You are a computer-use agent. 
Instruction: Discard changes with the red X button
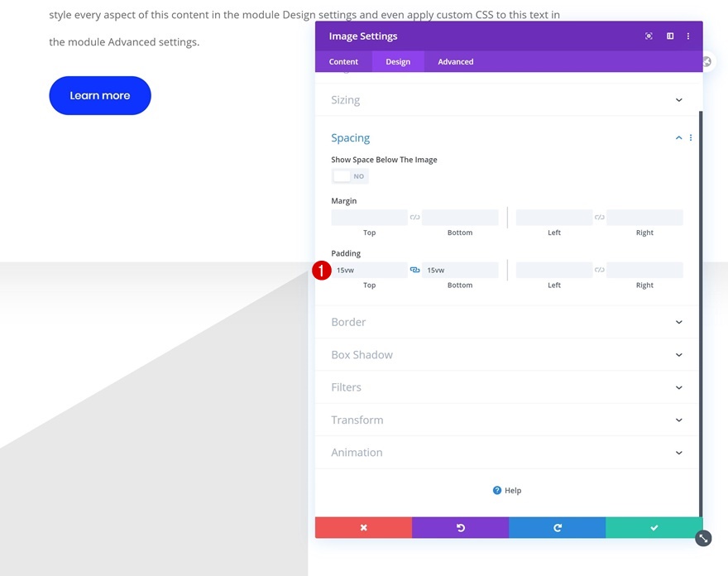point(363,528)
